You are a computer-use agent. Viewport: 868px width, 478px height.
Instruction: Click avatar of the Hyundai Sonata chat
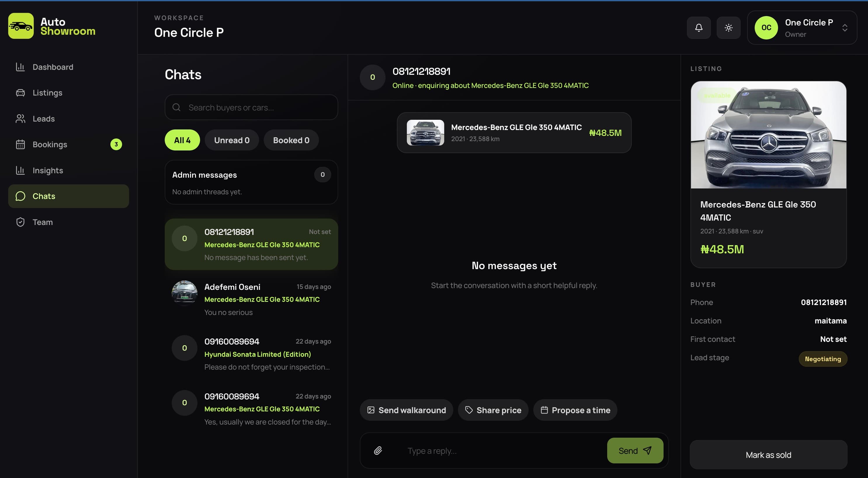click(x=184, y=348)
